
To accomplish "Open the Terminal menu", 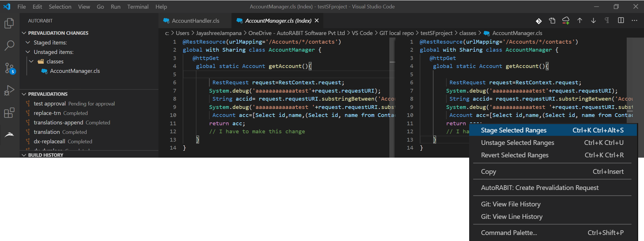I will tap(138, 7).
